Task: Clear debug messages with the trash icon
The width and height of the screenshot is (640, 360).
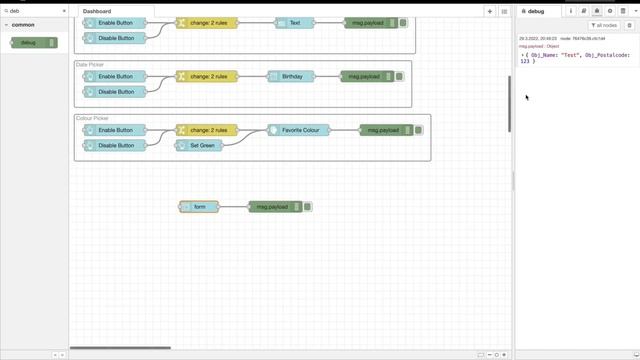Action: coord(629,25)
